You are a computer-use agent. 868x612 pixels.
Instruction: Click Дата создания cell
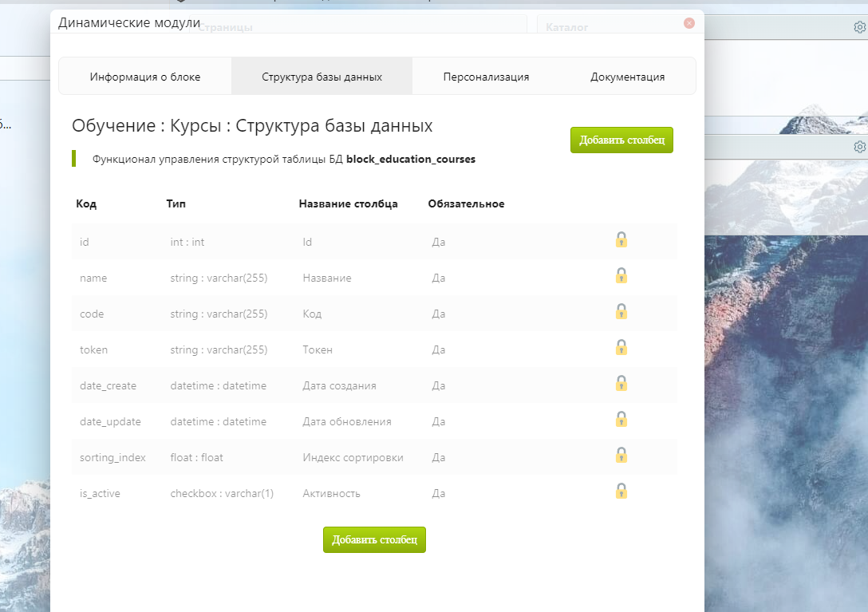pyautogui.click(x=339, y=386)
